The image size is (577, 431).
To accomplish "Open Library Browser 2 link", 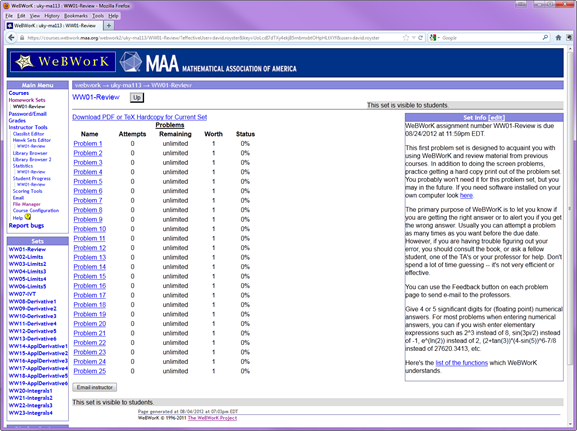I will (32, 160).
